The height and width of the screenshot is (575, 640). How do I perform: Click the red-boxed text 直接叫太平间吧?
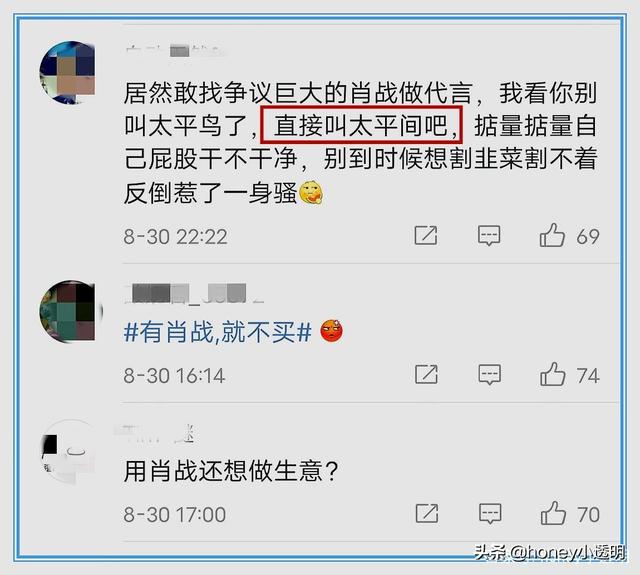361,125
